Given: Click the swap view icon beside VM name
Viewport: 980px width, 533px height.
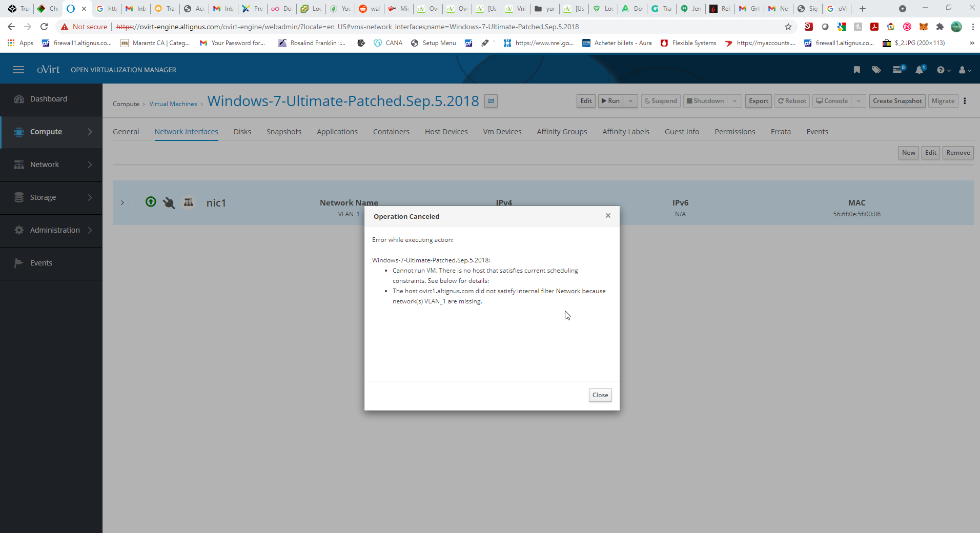Looking at the screenshot, I should (491, 101).
